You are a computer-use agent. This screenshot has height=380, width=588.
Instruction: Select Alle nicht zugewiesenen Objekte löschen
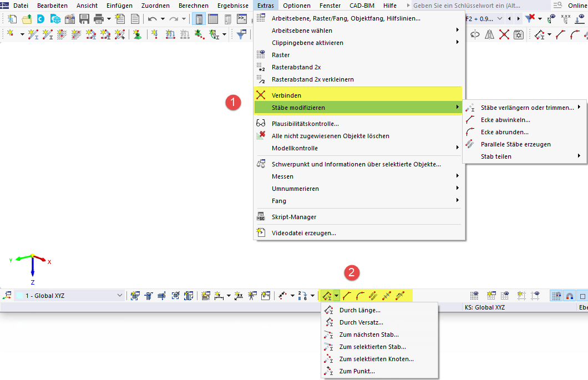tap(358, 136)
